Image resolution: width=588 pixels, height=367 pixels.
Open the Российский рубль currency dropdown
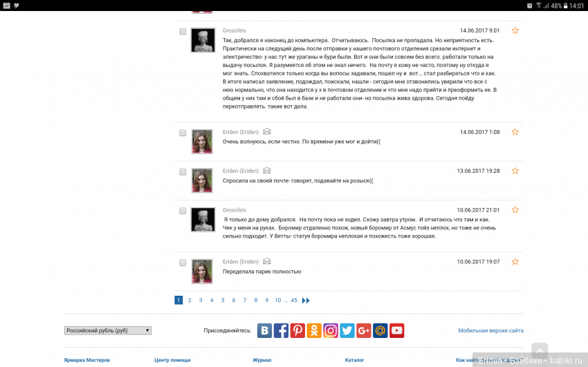pyautogui.click(x=108, y=330)
